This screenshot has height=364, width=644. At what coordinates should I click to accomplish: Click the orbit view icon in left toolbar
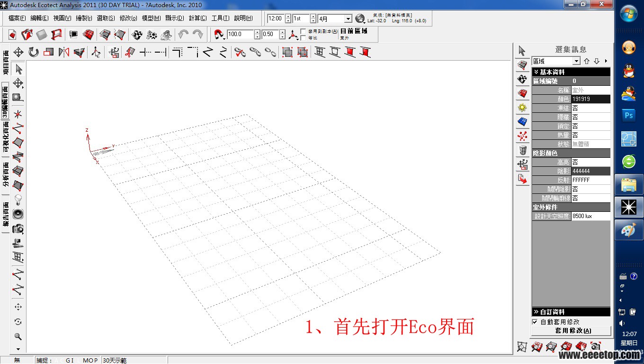18,322
